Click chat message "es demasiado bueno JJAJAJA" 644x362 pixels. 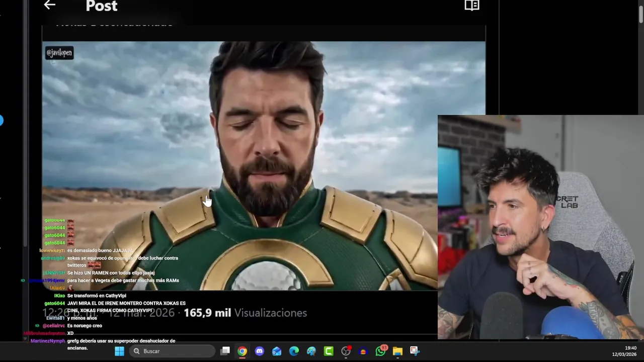point(100,250)
